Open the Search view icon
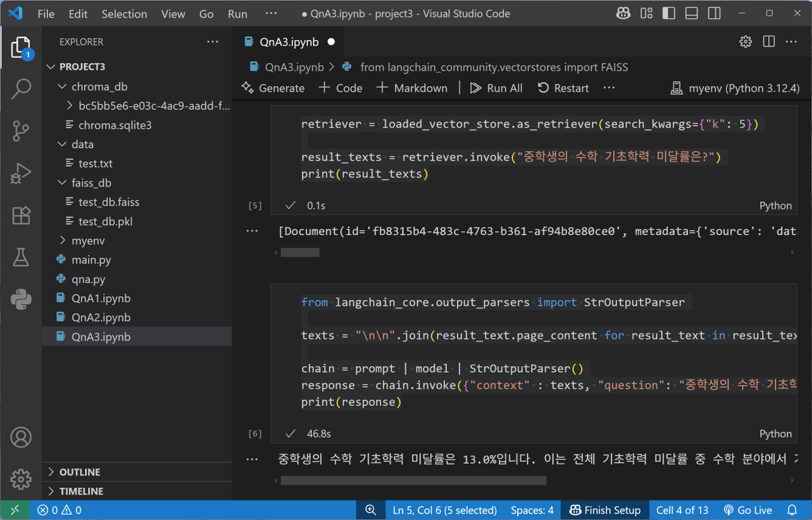 21,89
